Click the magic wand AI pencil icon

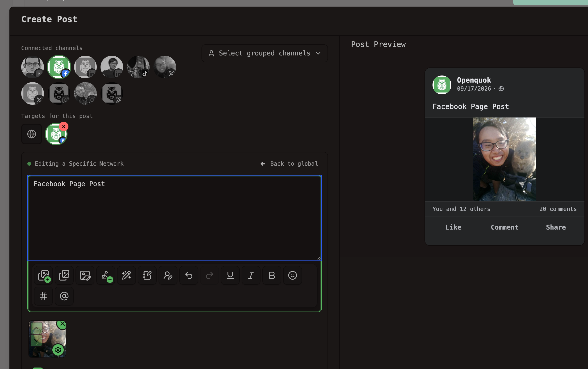[x=126, y=275]
